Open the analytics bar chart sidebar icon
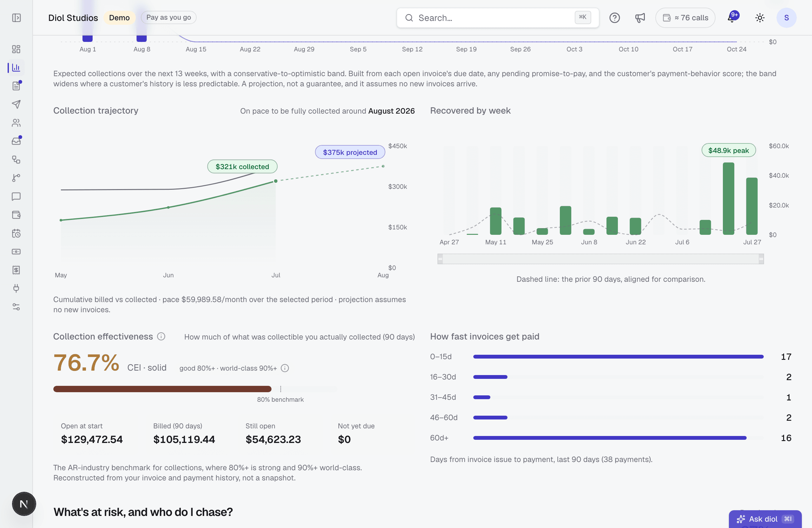The image size is (812, 528). [x=16, y=68]
